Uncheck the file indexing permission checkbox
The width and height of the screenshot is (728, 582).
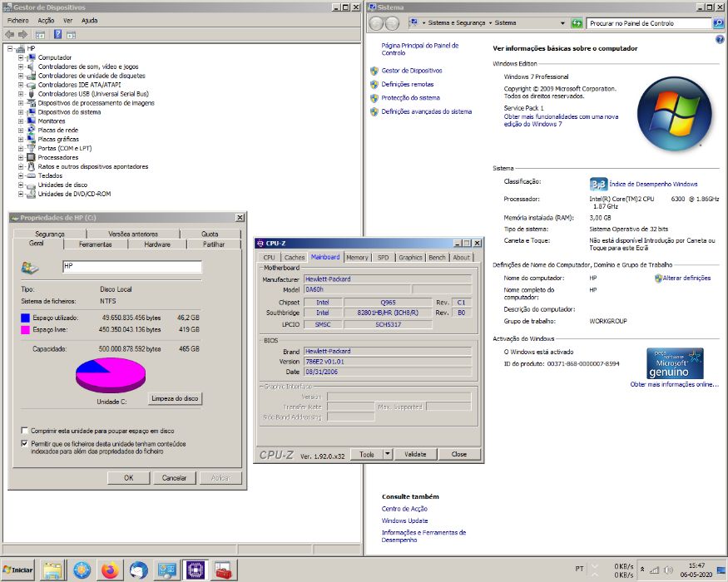point(25,443)
